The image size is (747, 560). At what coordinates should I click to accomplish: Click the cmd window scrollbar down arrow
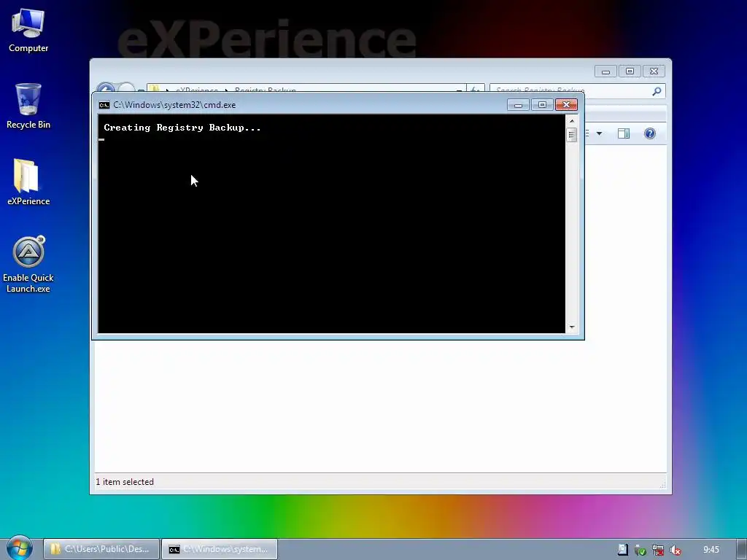(x=572, y=327)
